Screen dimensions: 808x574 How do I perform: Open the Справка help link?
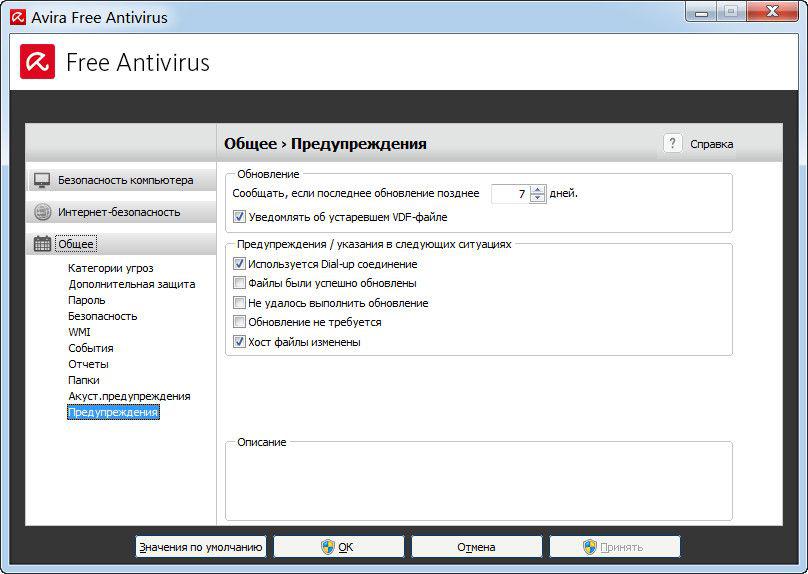click(711, 144)
